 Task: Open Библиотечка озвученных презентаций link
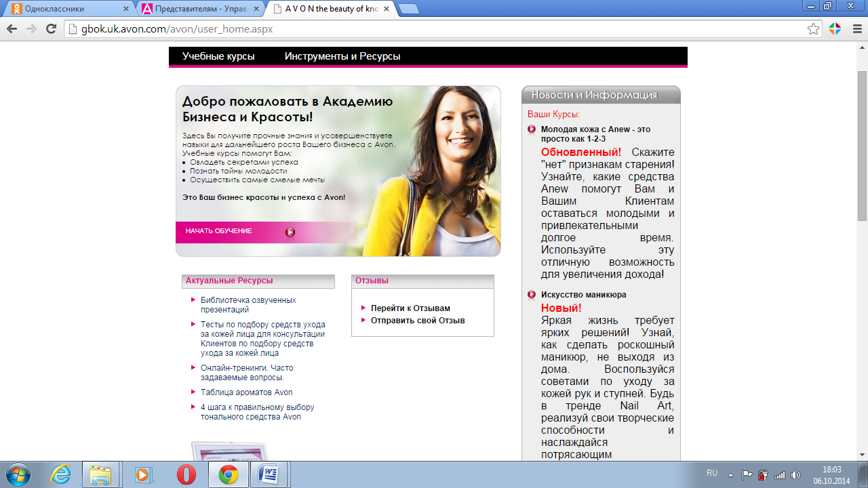click(248, 305)
